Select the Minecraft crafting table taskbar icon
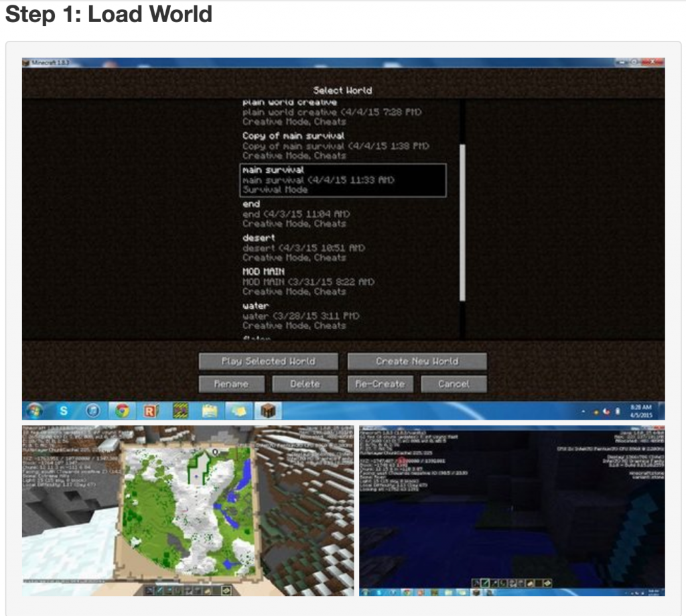The height and width of the screenshot is (616, 686). (x=268, y=411)
